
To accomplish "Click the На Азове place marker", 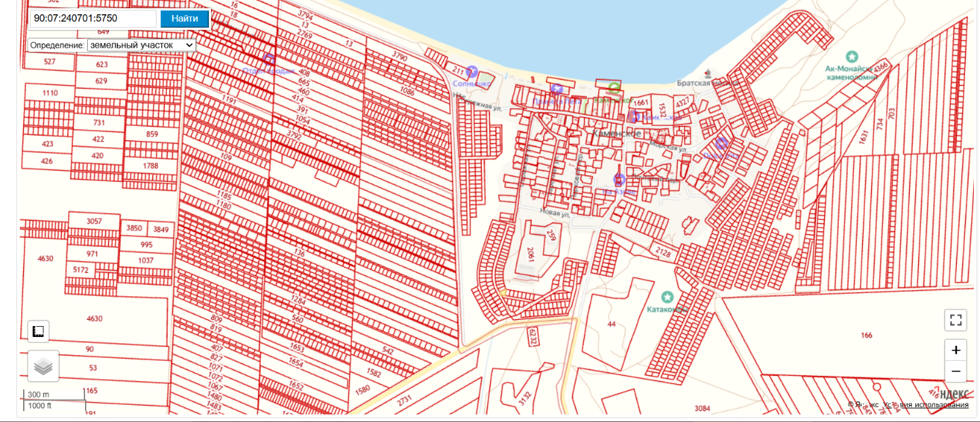I will [619, 179].
